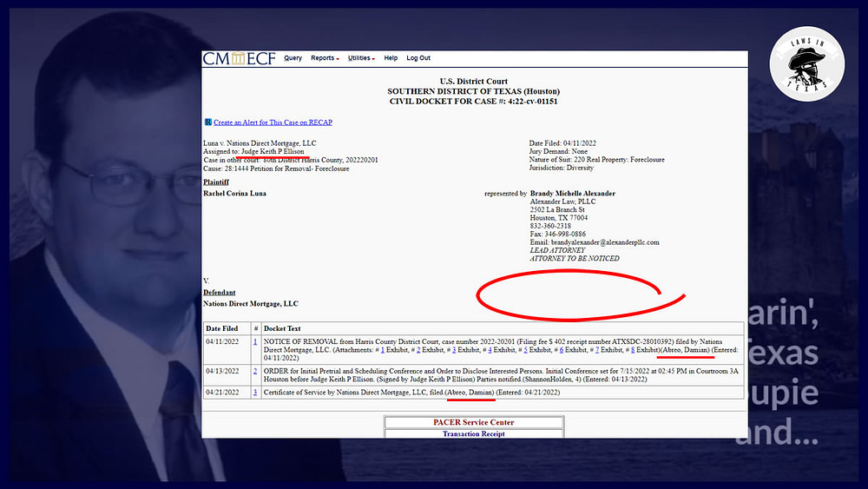Click the PACER Service Center heading
This screenshot has width=868, height=489.
click(x=474, y=422)
